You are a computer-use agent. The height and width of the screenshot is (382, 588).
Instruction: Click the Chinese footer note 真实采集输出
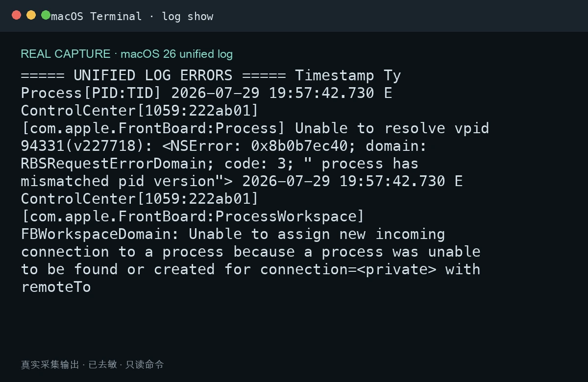[x=50, y=364]
